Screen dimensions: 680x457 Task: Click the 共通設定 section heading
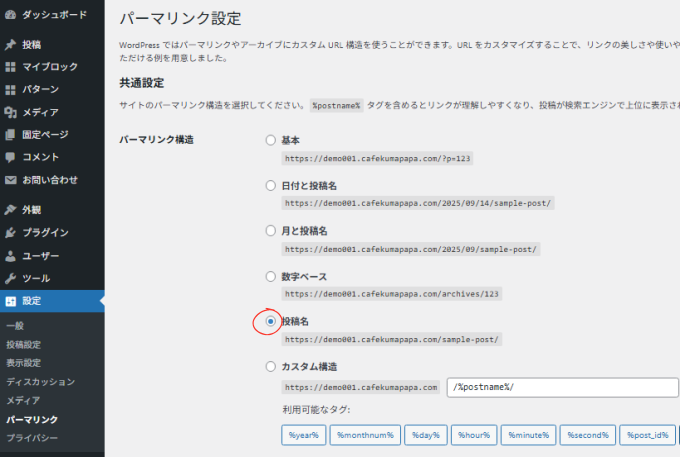click(x=142, y=83)
